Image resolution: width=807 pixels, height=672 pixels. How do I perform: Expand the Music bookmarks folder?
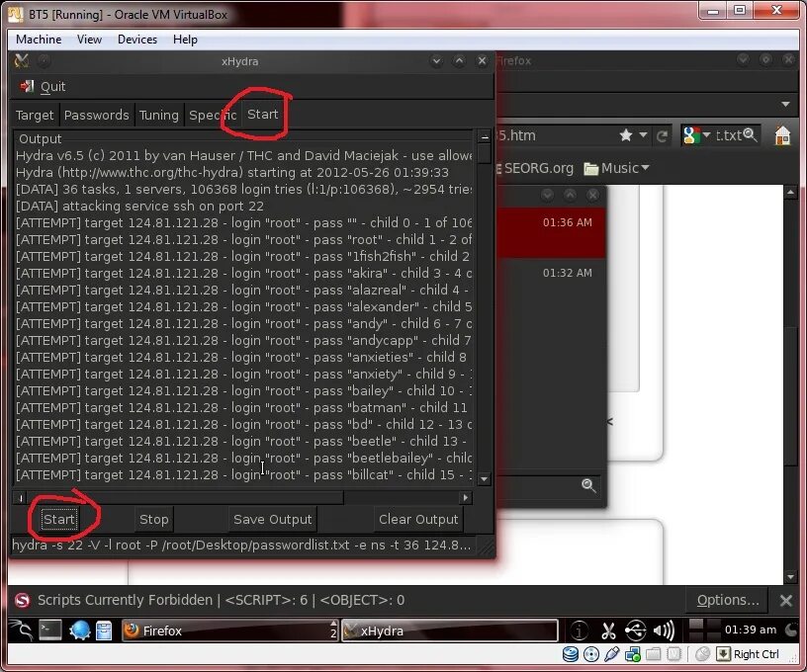point(616,168)
